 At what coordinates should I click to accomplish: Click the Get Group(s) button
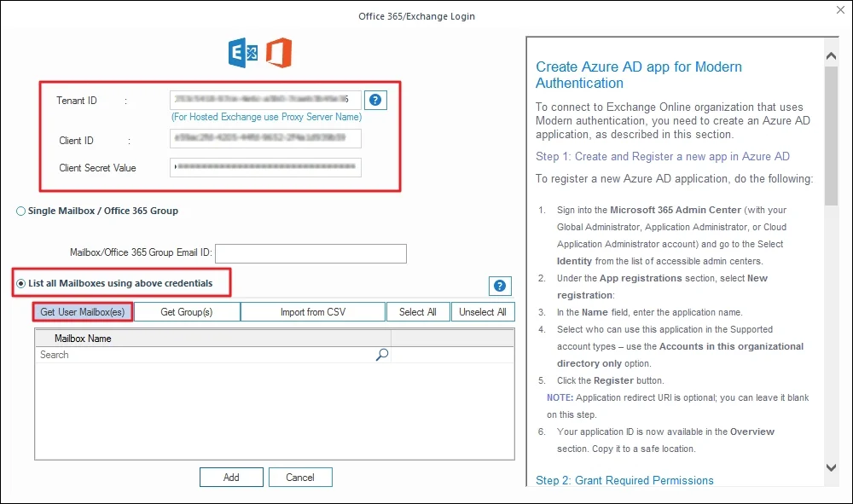[x=187, y=312]
